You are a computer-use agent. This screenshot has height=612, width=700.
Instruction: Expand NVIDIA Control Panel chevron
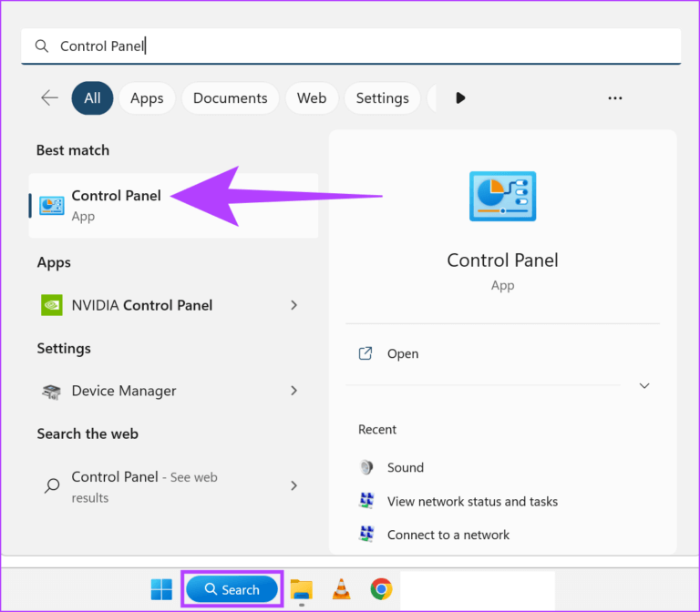pyautogui.click(x=293, y=305)
